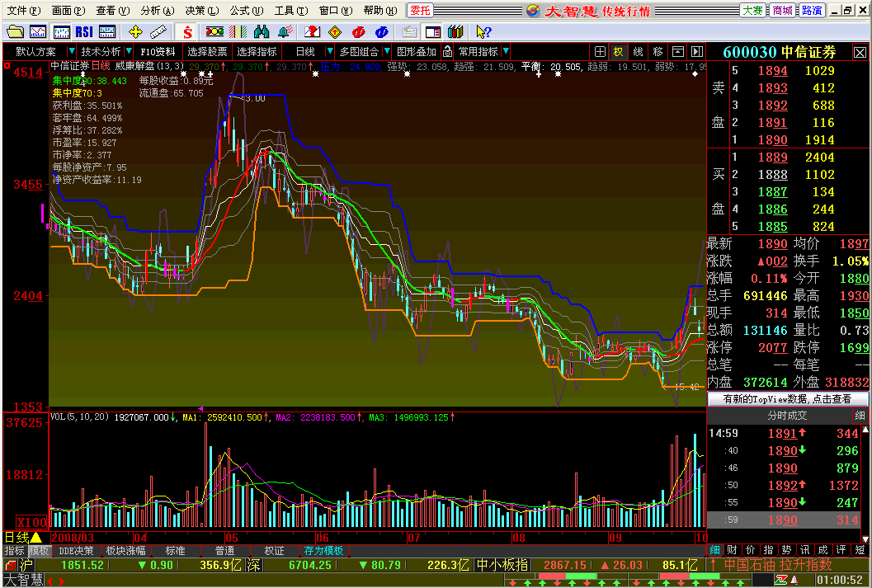
Task: Click the crosshair plus box icon
Action: pos(600,52)
